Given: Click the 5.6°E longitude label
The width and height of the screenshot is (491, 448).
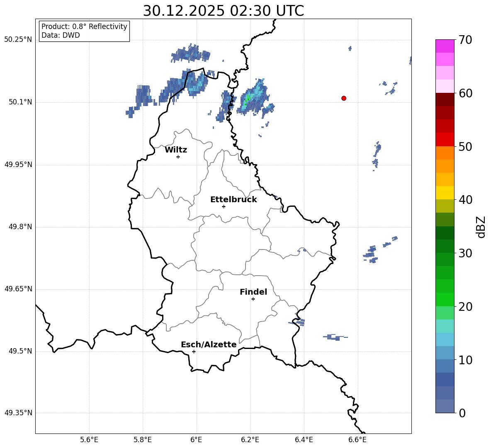Looking at the screenshot, I should click(89, 440).
